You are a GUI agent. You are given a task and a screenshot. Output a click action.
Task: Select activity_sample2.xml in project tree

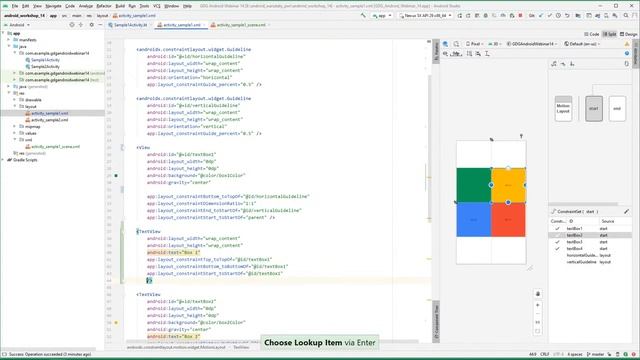click(x=49, y=120)
